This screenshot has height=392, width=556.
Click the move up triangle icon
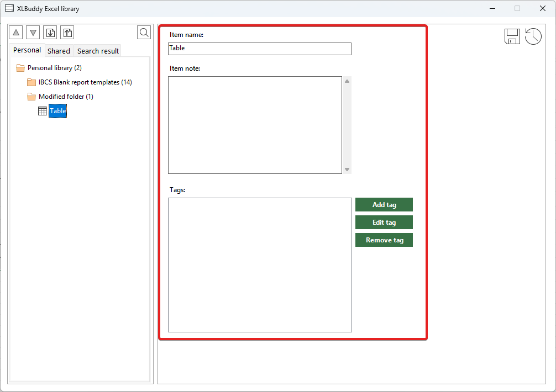(16, 33)
